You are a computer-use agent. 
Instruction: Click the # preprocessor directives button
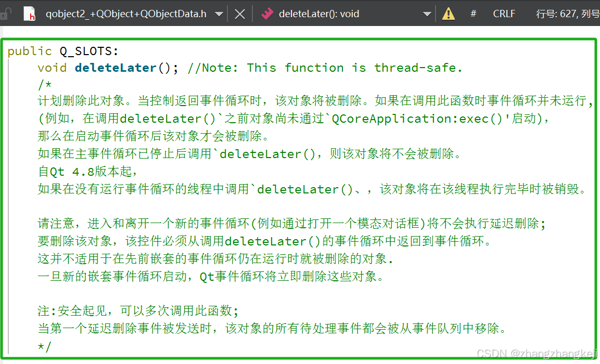[x=474, y=14]
